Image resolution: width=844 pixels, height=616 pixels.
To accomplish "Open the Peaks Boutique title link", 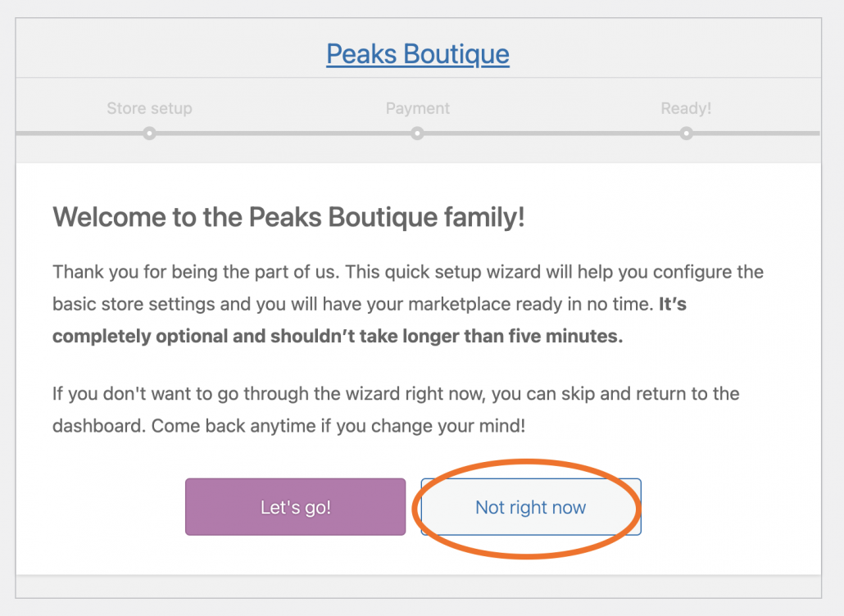I will (x=418, y=54).
